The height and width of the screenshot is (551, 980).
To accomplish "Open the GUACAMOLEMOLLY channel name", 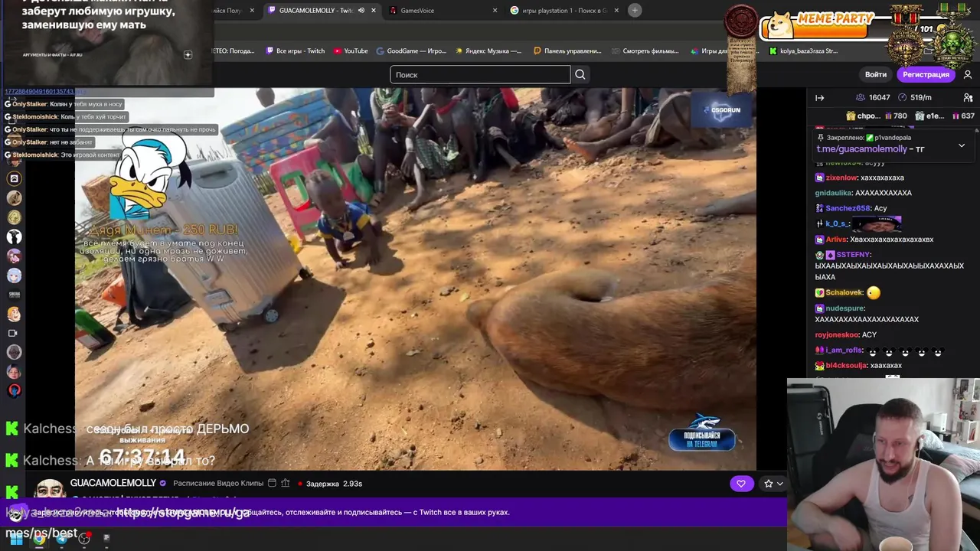I will tap(113, 483).
